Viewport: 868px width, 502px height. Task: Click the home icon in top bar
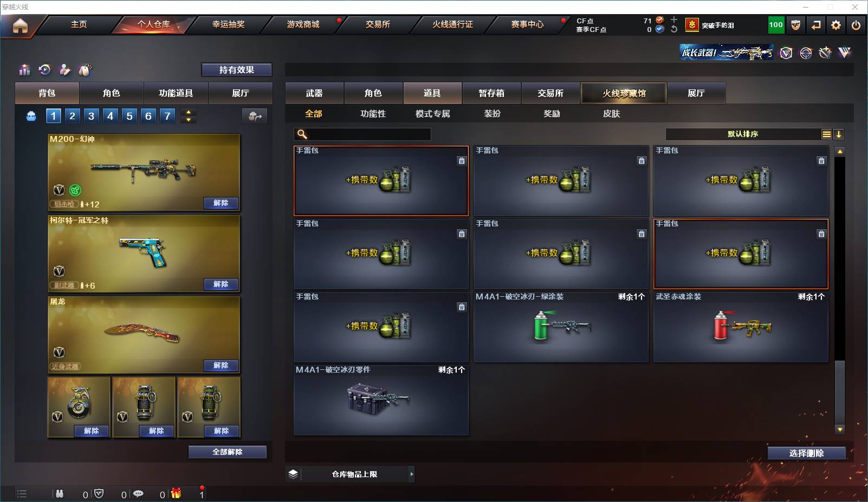[20, 25]
